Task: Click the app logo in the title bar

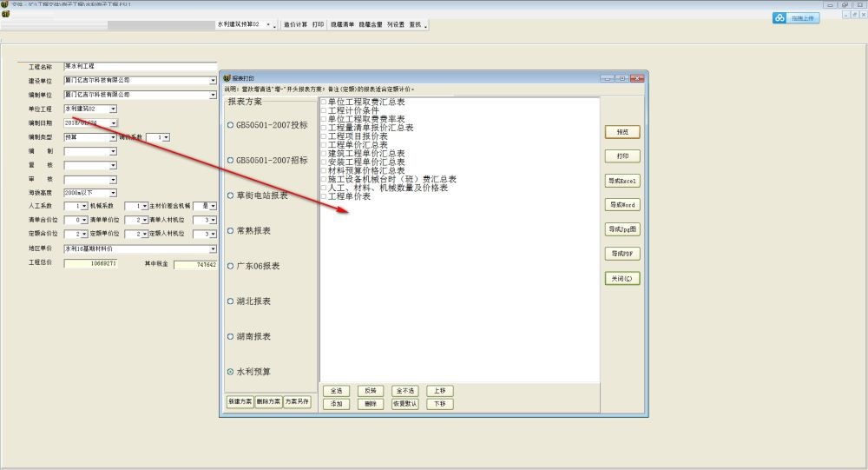Action: [x=5, y=4]
